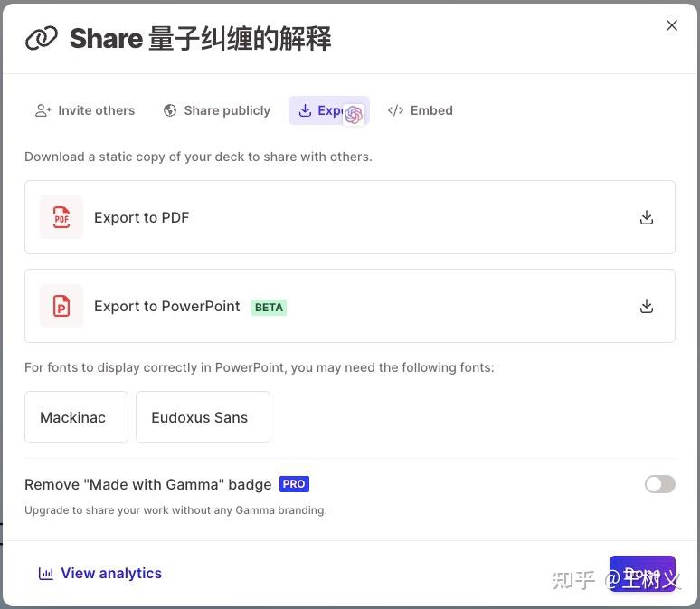Screen dimensions: 700x609
Task: Click Export to PowerPoint option
Action: pos(350,306)
